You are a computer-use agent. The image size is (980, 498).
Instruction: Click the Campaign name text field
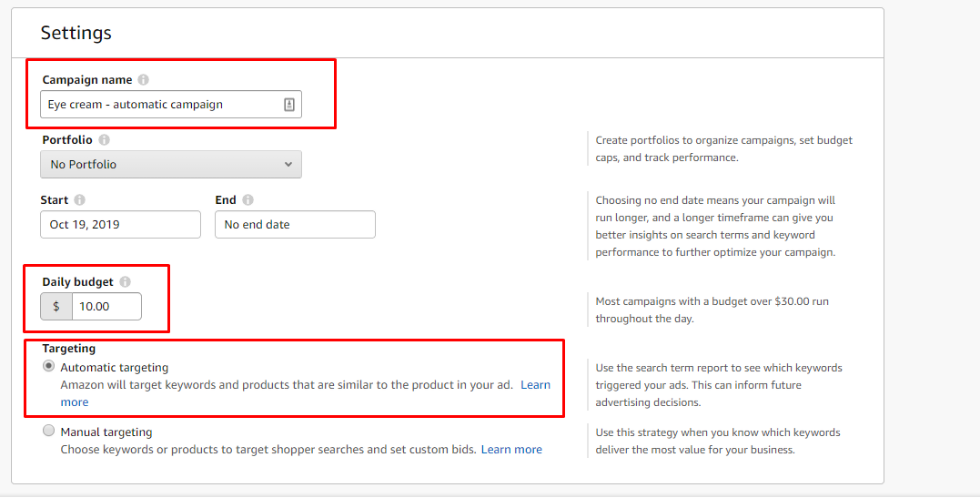pos(171,105)
